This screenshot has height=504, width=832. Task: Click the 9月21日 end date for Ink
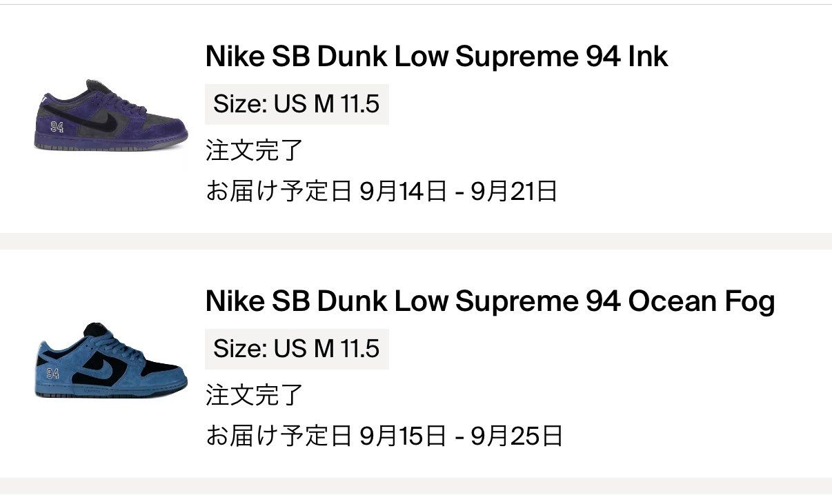click(514, 191)
